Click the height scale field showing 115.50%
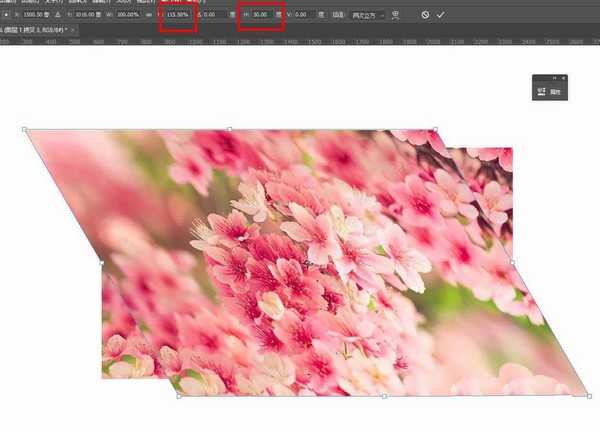Viewport: 600px width, 432px height. (x=179, y=16)
